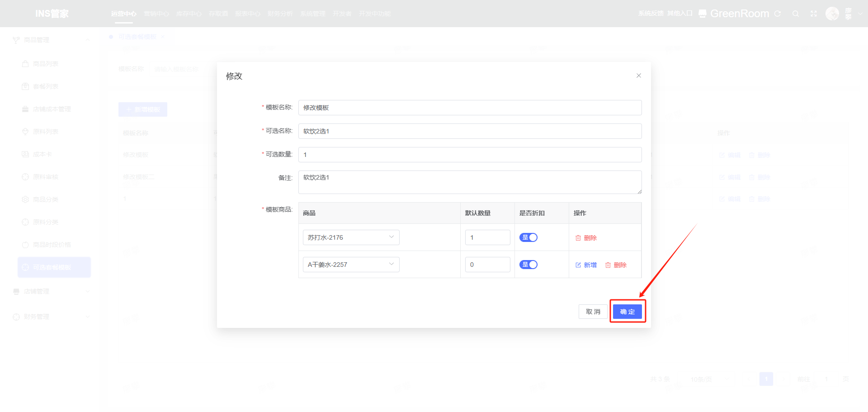Click 新增 in the A干姜水-2257 row
The image size is (868, 412).
click(x=586, y=265)
